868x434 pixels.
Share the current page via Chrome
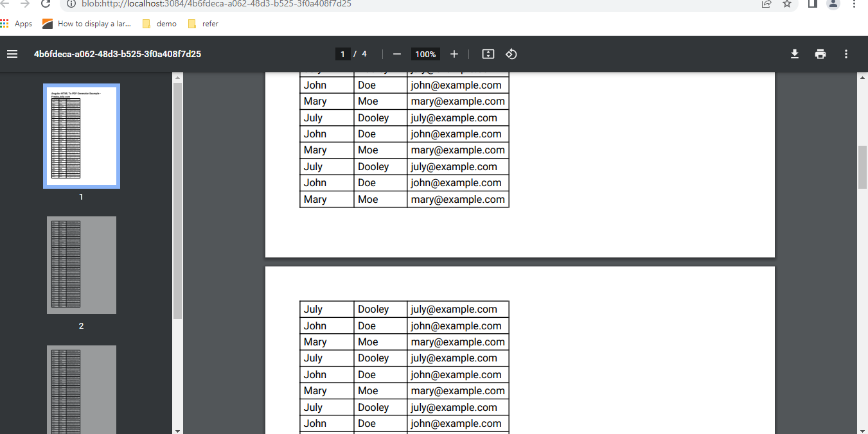[766, 4]
